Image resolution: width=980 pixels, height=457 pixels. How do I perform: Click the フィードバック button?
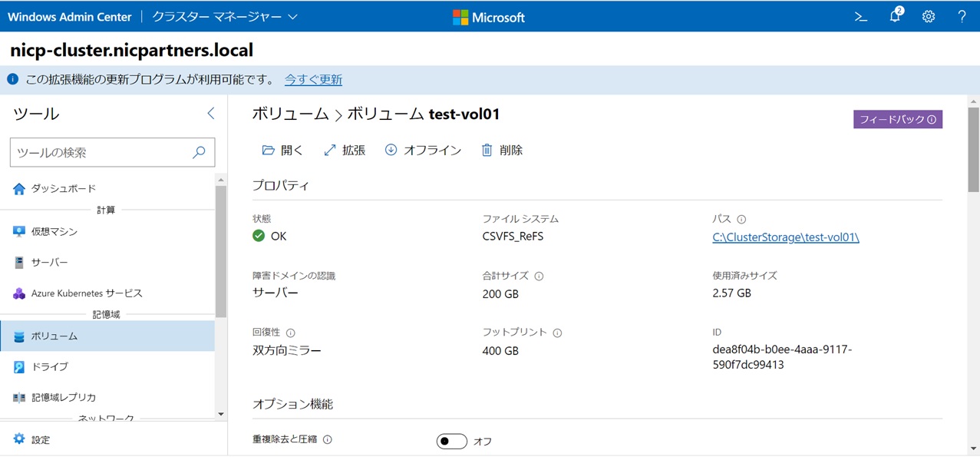(897, 119)
